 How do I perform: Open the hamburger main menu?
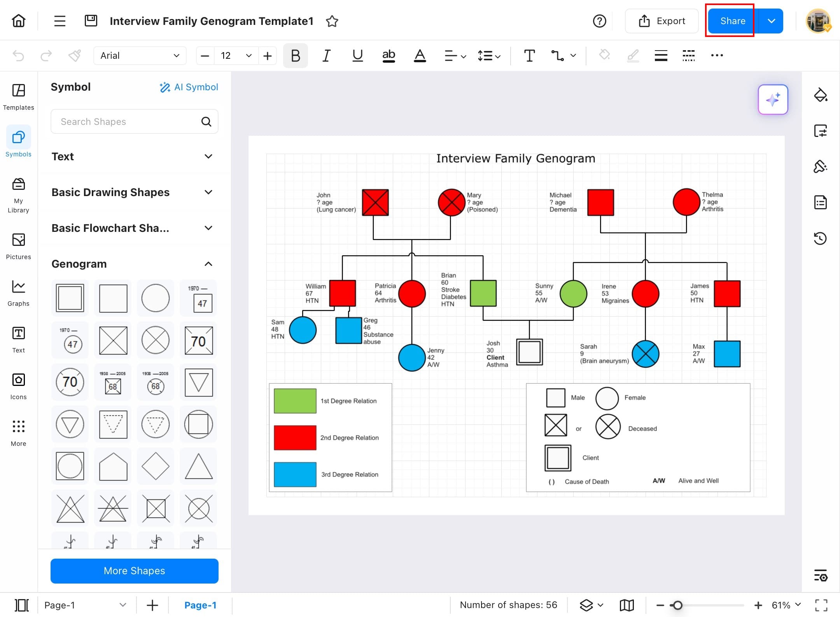(x=59, y=21)
